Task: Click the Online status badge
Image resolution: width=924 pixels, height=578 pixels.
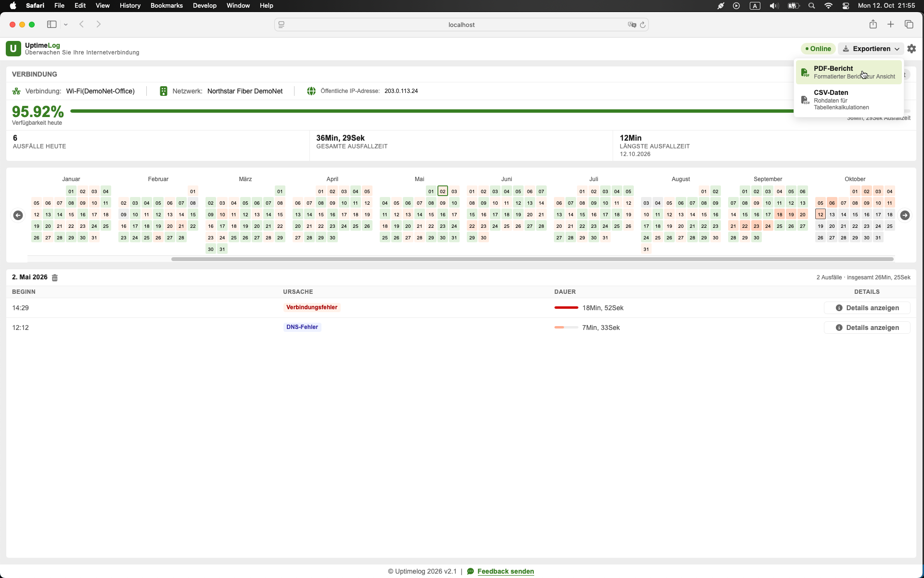Action: 818,49
